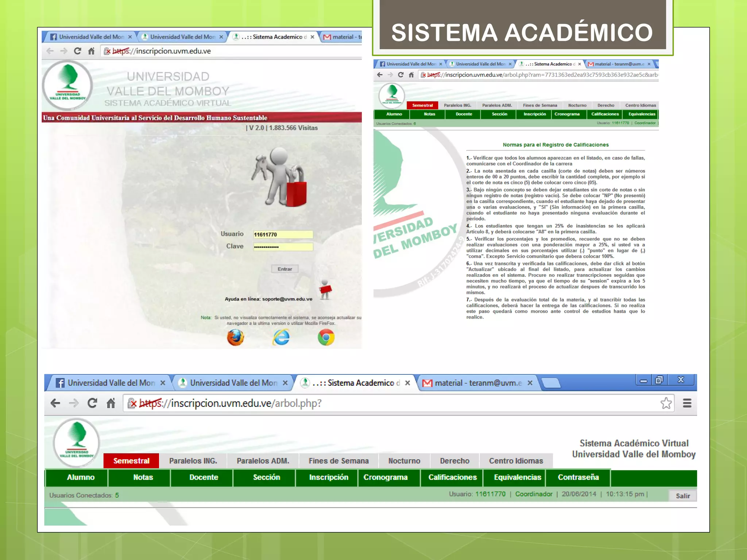Click the key-and-padlock figure on login page

tap(279, 177)
